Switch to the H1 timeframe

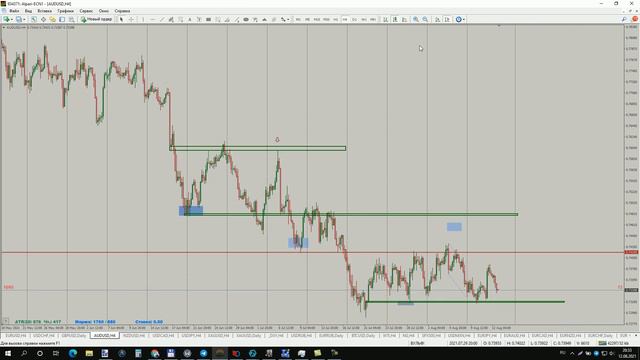pos(336,19)
